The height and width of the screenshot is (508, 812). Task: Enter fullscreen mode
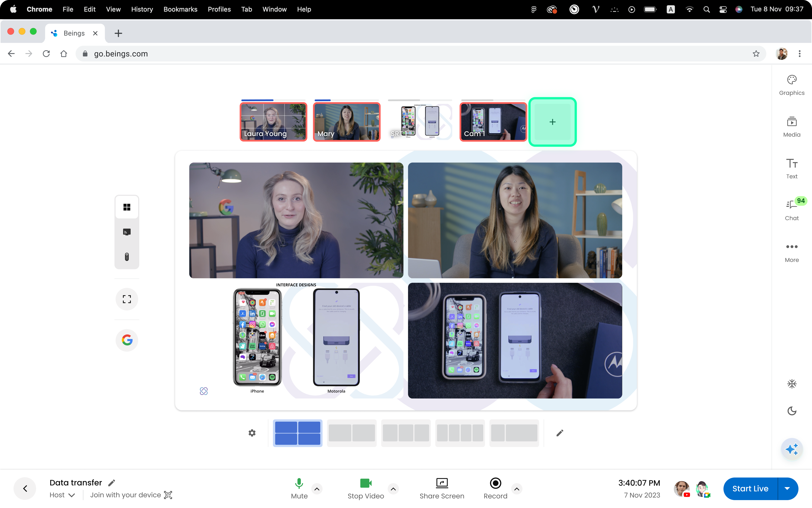click(127, 299)
